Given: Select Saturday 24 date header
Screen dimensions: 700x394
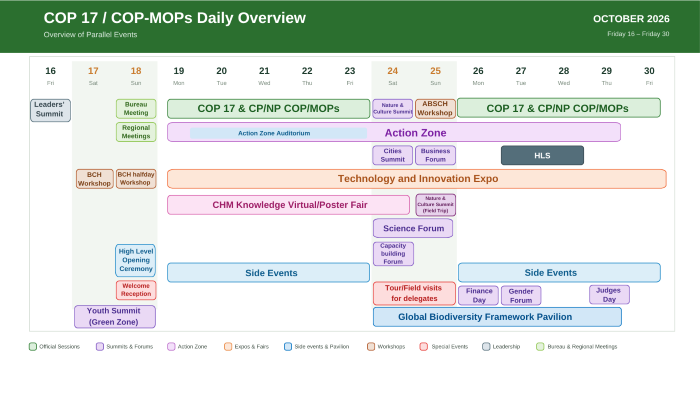Looking at the screenshot, I should tap(393, 75).
